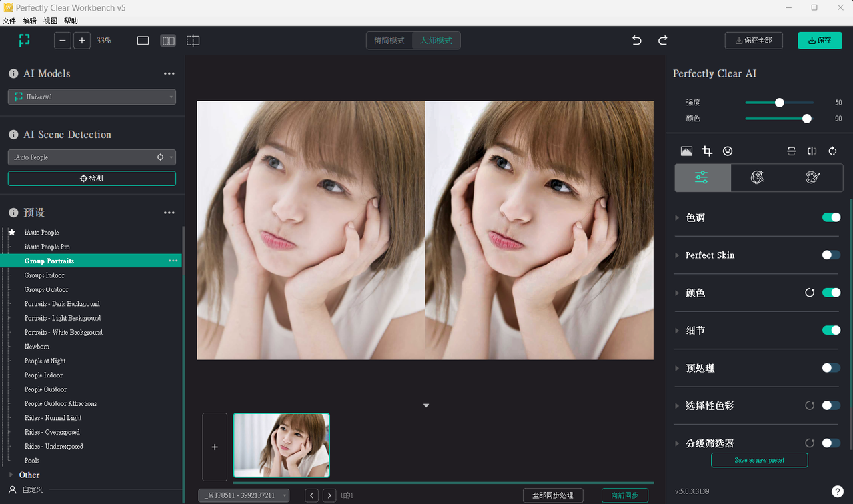This screenshot has height=504, width=853.
Task: Adjust the 强度 slider
Action: pos(779,103)
